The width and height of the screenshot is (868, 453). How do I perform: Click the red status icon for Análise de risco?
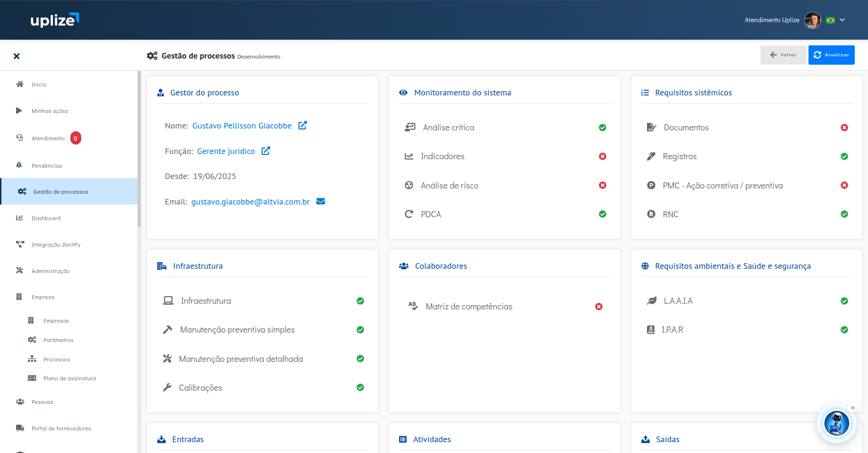(603, 185)
